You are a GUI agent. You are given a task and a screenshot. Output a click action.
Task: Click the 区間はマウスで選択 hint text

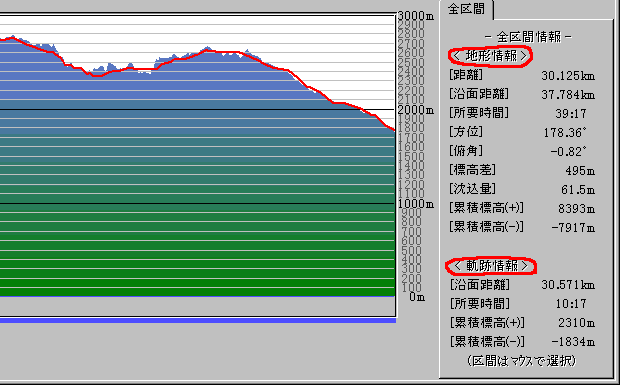tap(522, 360)
